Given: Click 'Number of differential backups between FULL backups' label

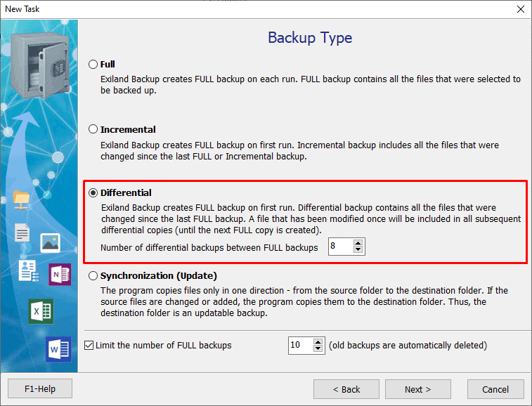Looking at the screenshot, I should point(209,247).
